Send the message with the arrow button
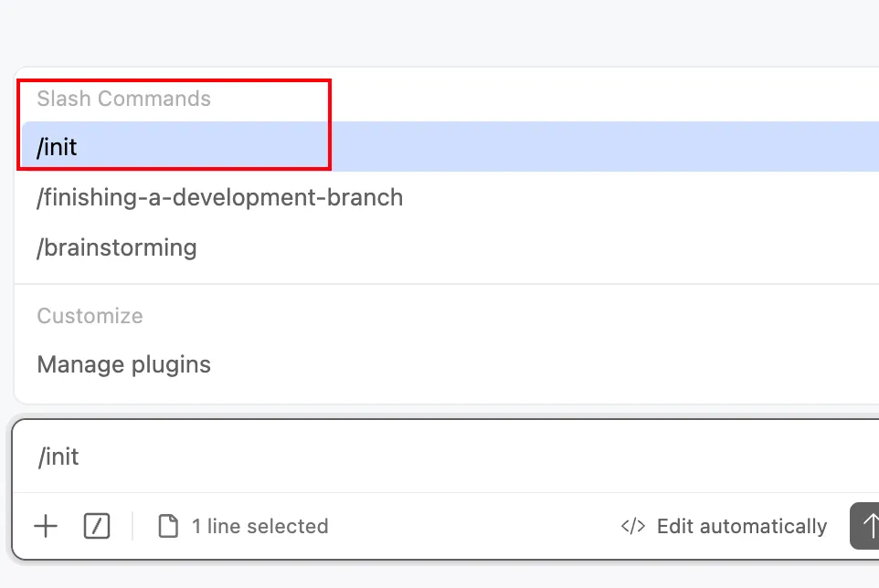Screen dimensions: 879x588 click(866, 526)
